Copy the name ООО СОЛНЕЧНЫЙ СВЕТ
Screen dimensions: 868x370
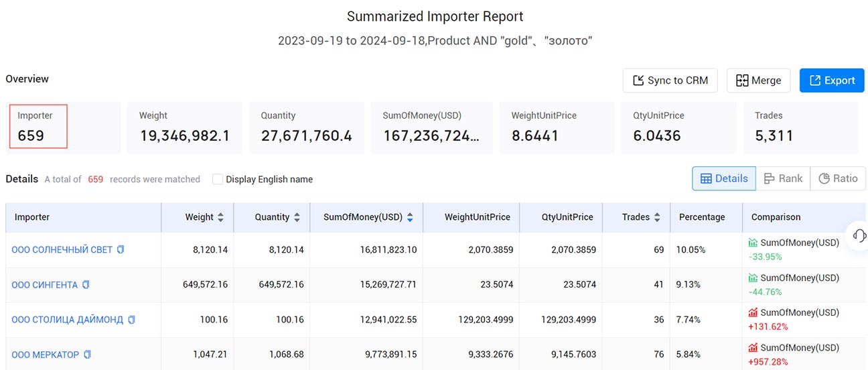pyautogui.click(x=121, y=249)
